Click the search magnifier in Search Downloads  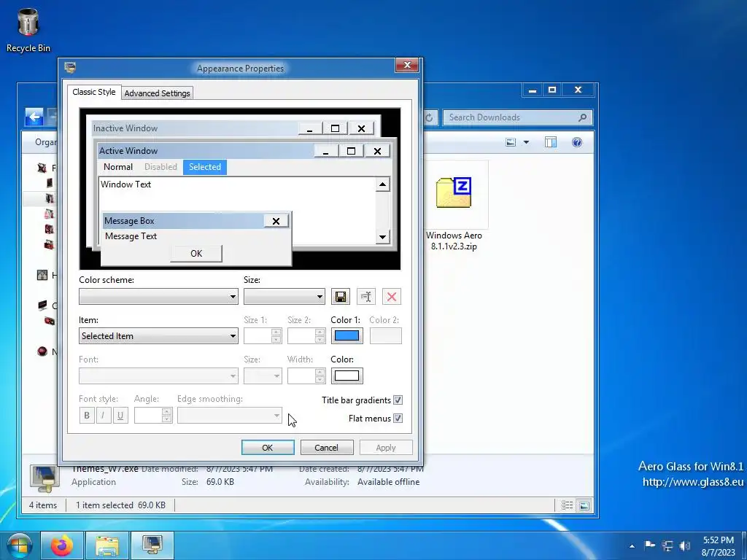(x=582, y=117)
